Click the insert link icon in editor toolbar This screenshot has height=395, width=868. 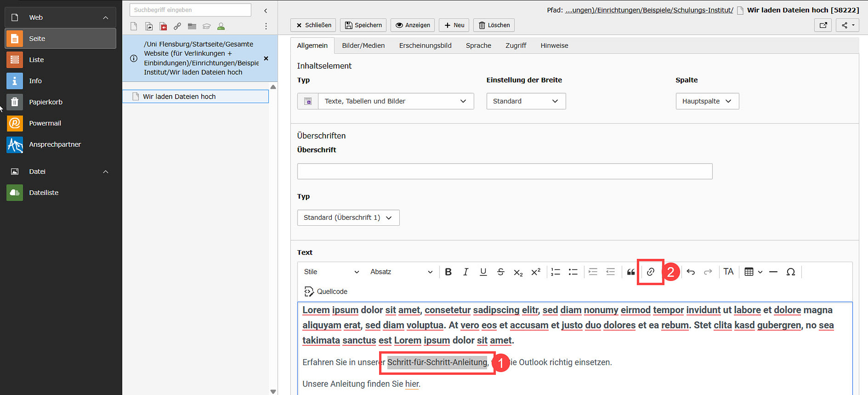coord(650,272)
